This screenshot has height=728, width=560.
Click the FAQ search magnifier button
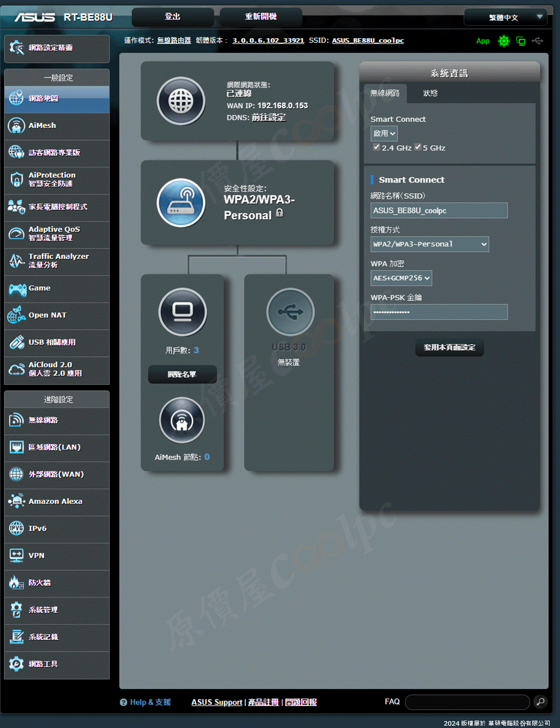(540, 702)
